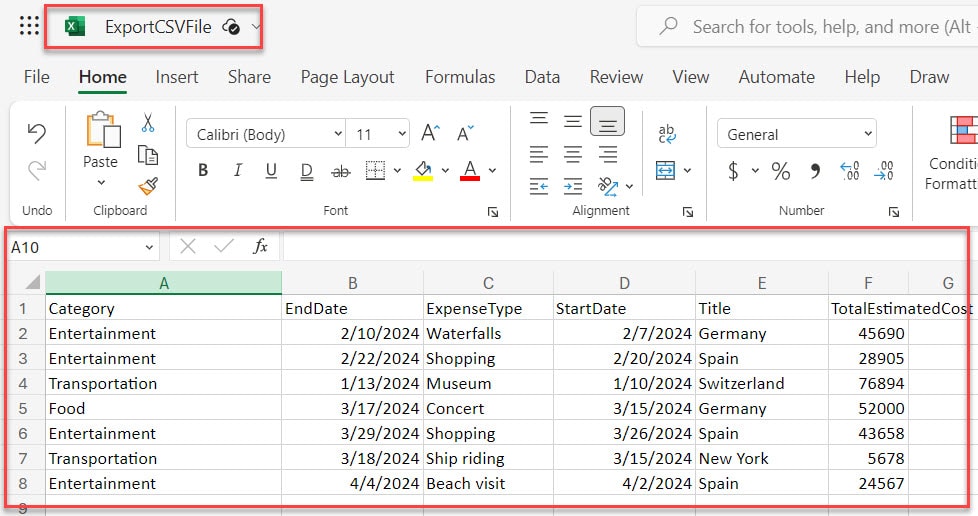
Task: Apply borders to the cell
Action: (375, 170)
